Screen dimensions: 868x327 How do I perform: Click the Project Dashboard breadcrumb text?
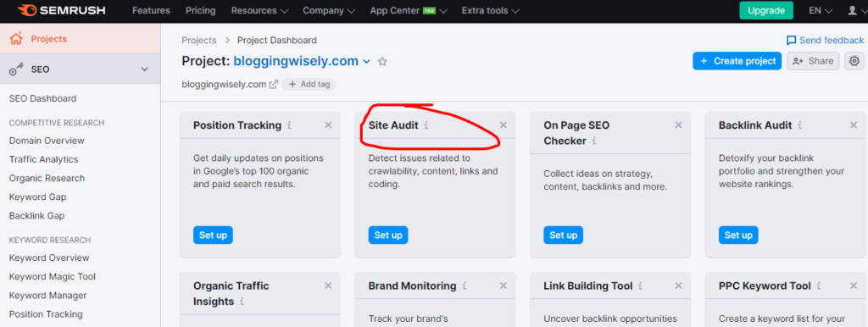pyautogui.click(x=277, y=41)
